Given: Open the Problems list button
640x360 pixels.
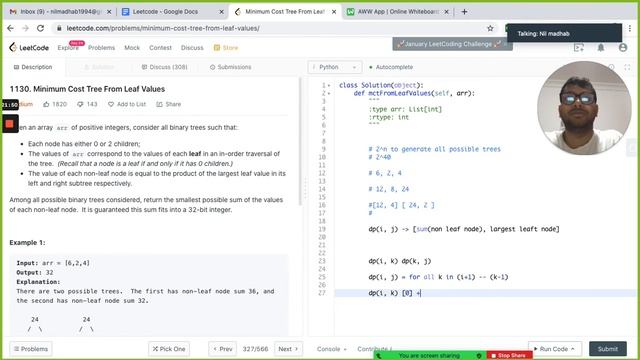Looking at the screenshot, I should point(31,349).
